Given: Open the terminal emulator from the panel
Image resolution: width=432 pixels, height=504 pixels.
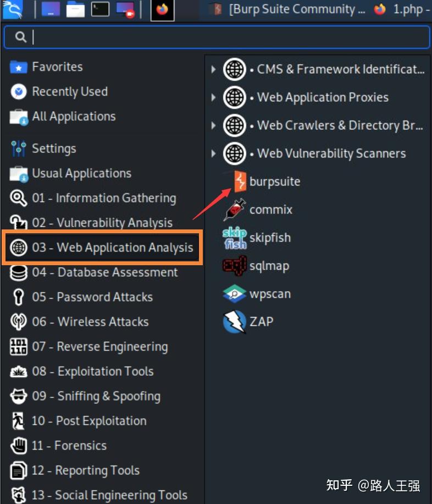Looking at the screenshot, I should tap(100, 9).
